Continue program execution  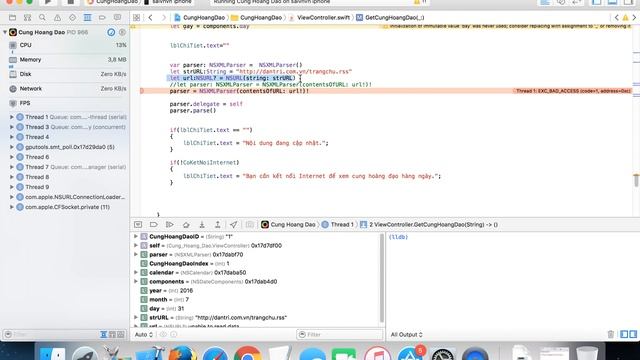[x=169, y=224]
